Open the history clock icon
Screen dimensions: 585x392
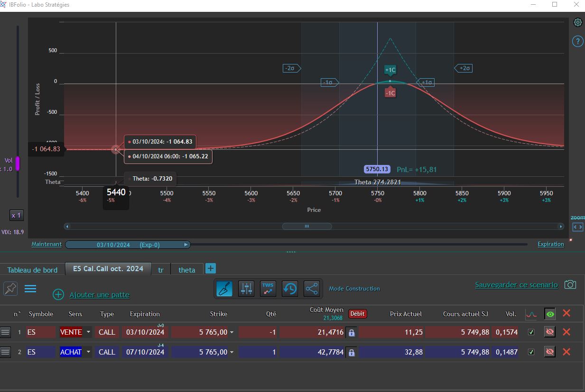tap(290, 288)
